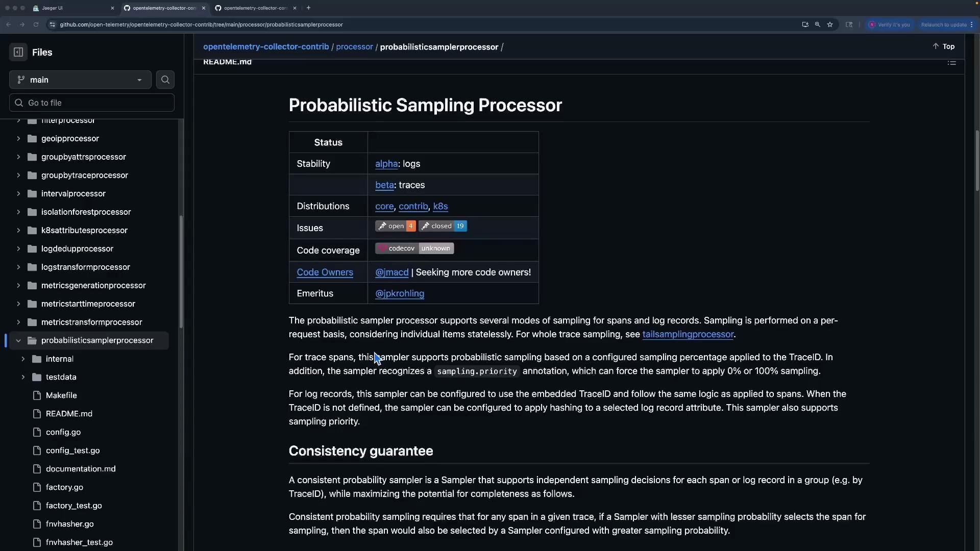The width and height of the screenshot is (980, 551).
Task: Expand the isolationforestprocessor folder chevron
Action: (18, 212)
